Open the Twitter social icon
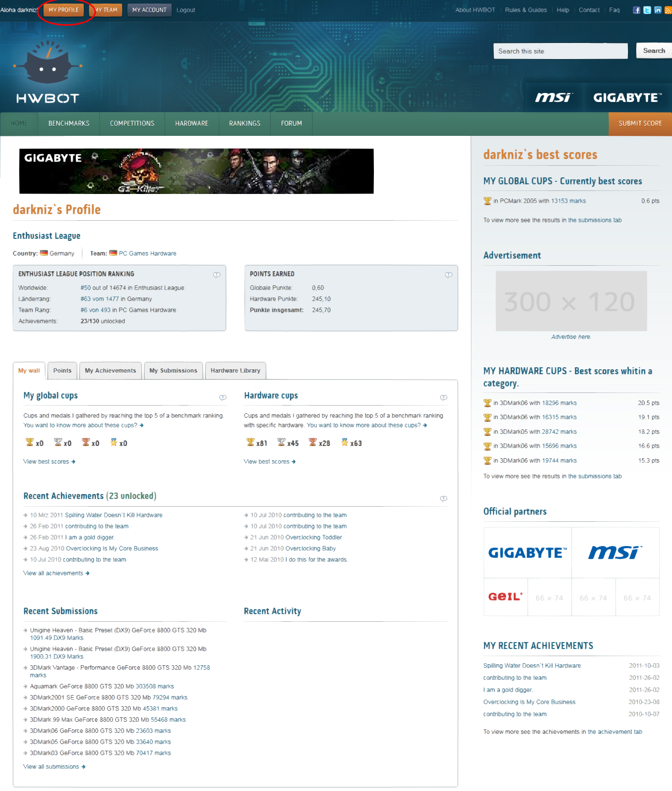This screenshot has width=672, height=791. [647, 10]
